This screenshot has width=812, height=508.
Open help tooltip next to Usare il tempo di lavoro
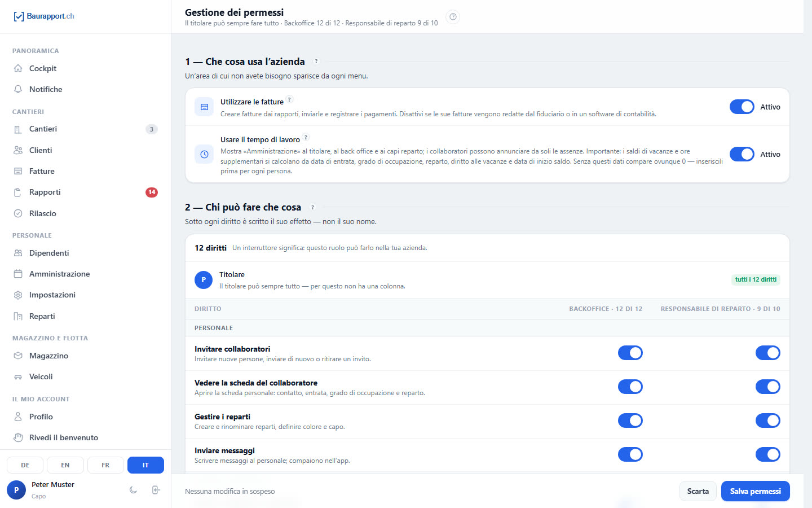306,137
